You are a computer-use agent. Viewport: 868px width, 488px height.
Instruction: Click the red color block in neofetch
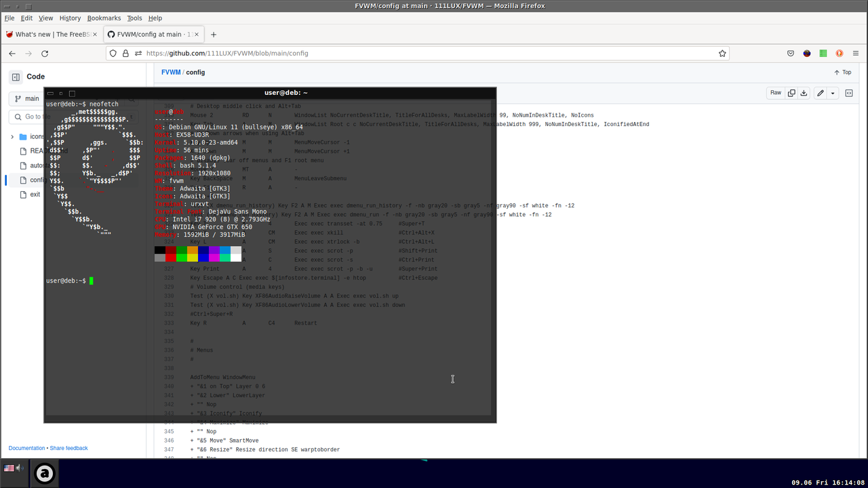(171, 258)
